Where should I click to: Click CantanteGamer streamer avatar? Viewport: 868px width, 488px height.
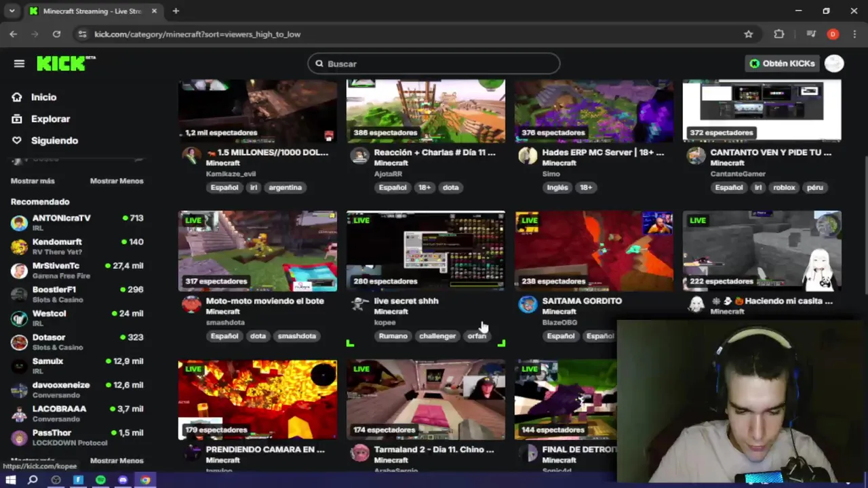tap(696, 156)
